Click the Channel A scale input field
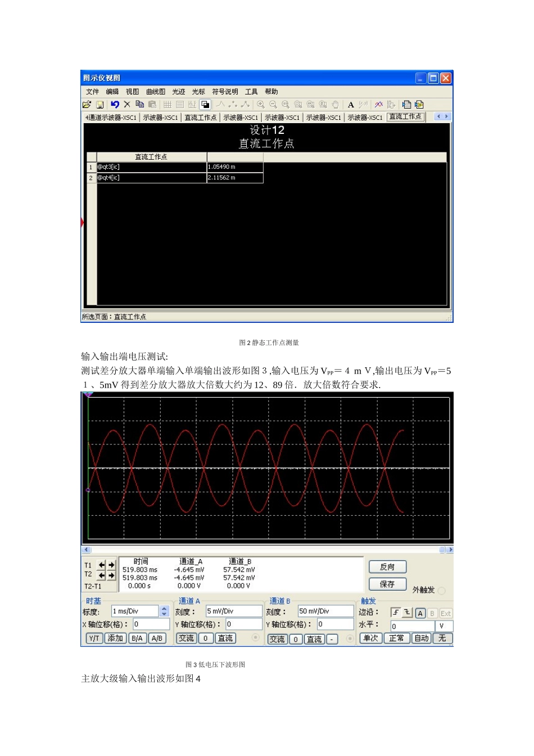This screenshot has width=534, height=756. (x=234, y=611)
